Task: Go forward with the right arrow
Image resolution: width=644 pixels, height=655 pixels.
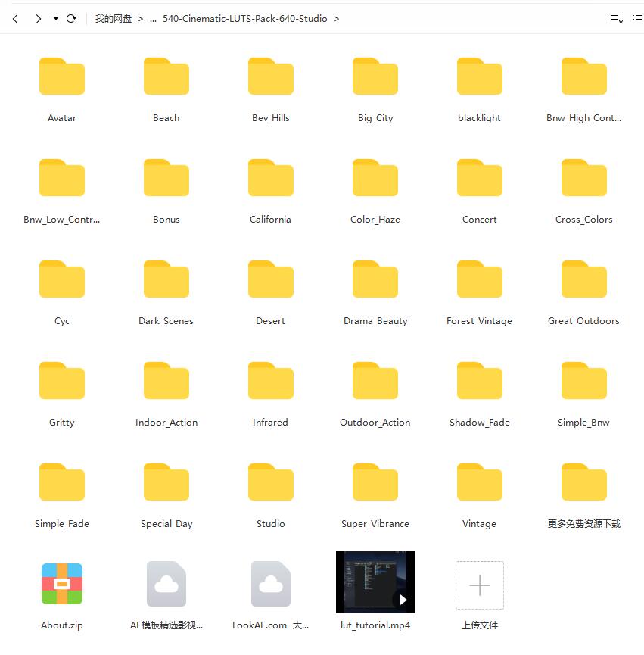Action: 39,19
